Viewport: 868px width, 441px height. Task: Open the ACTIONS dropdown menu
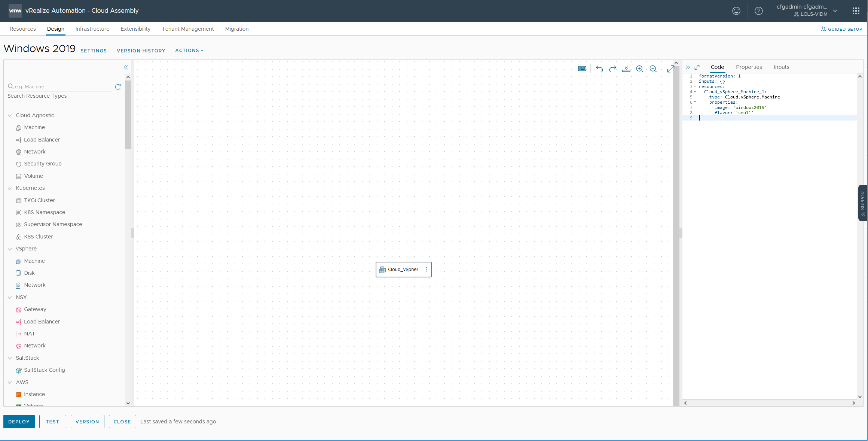point(189,51)
